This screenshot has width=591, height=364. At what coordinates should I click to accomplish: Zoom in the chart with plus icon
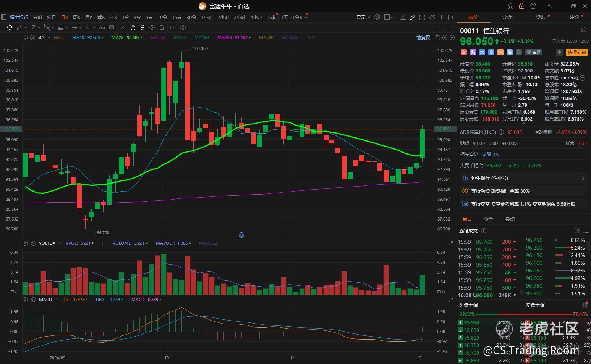(x=452, y=37)
